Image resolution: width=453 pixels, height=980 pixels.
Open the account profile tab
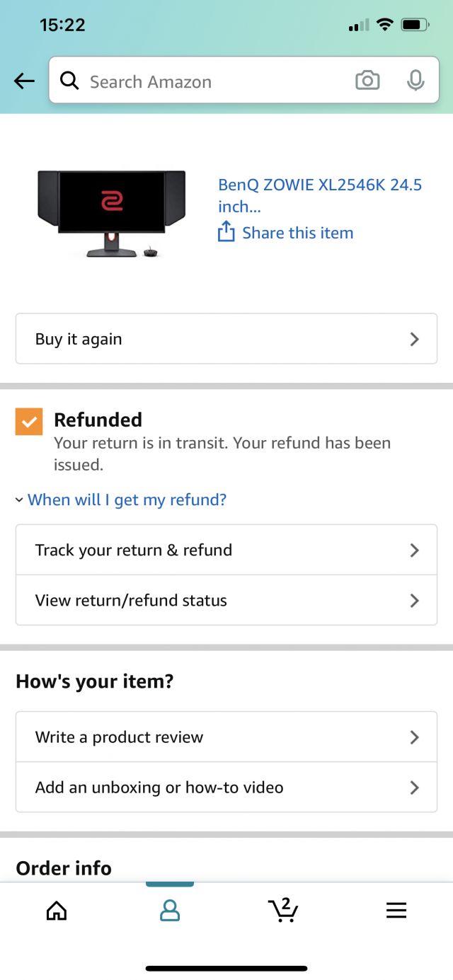tap(170, 910)
